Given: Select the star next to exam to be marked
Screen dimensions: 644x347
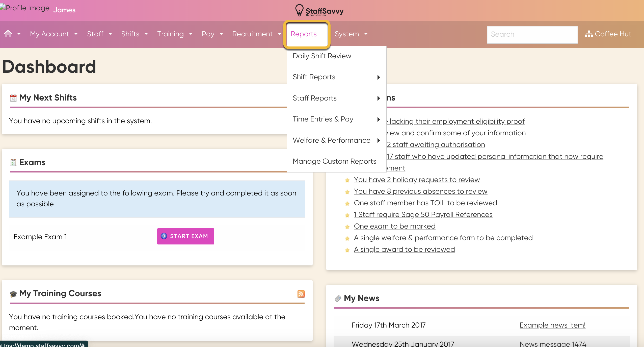Looking at the screenshot, I should click(347, 227).
